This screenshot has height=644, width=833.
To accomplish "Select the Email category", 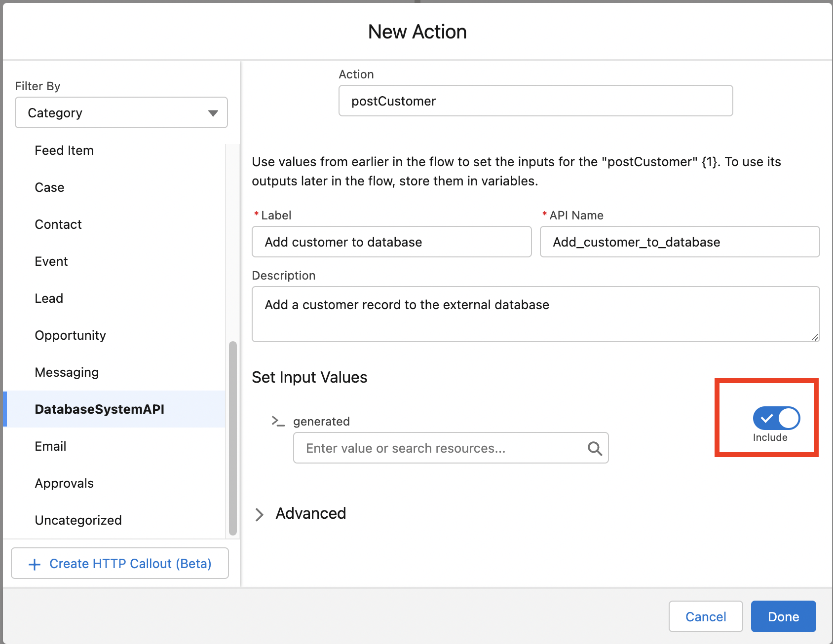I will tap(50, 446).
